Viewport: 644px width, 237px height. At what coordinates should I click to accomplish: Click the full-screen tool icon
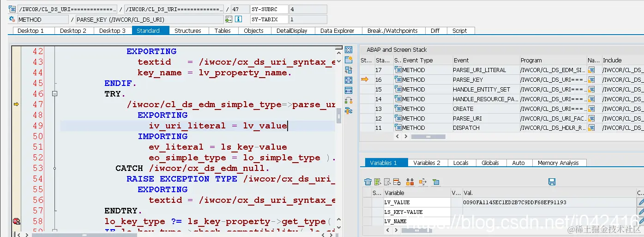(349, 80)
